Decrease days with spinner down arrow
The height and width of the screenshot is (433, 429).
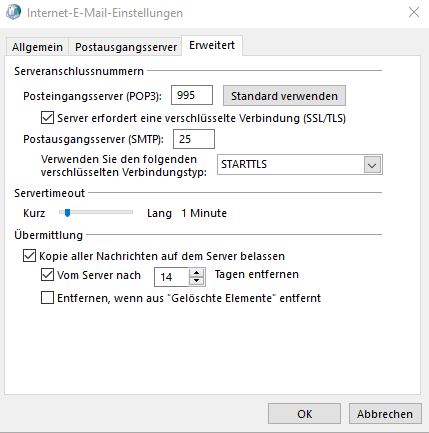click(x=197, y=281)
